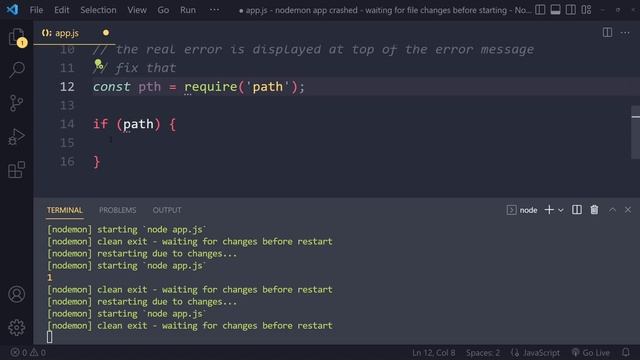Open notifications bell icon
The height and width of the screenshot is (360, 640).
626,352
